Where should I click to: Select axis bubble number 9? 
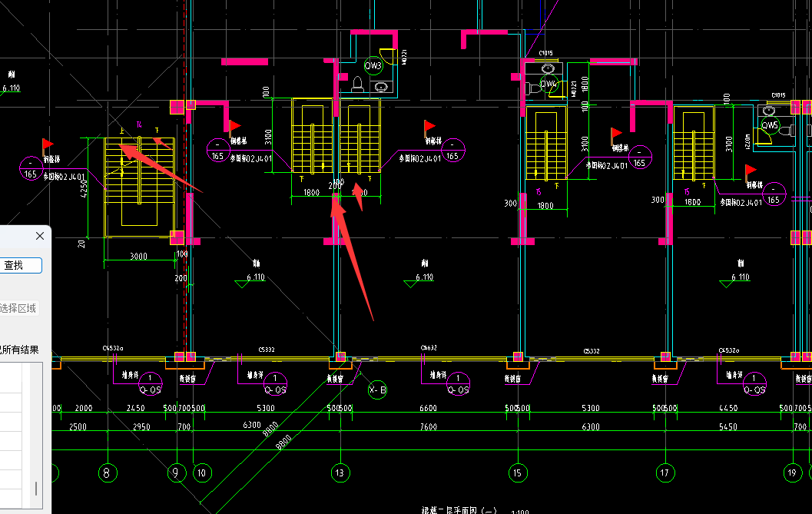[177, 473]
